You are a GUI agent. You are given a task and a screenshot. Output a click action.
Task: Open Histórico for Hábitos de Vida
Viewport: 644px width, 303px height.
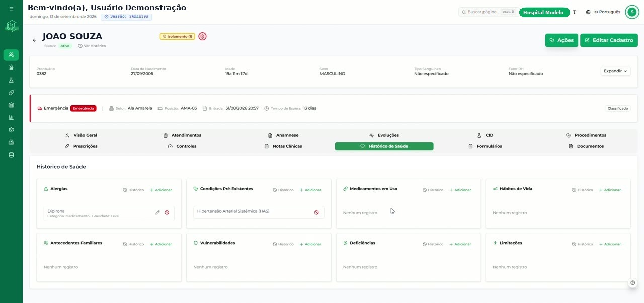[583, 190]
